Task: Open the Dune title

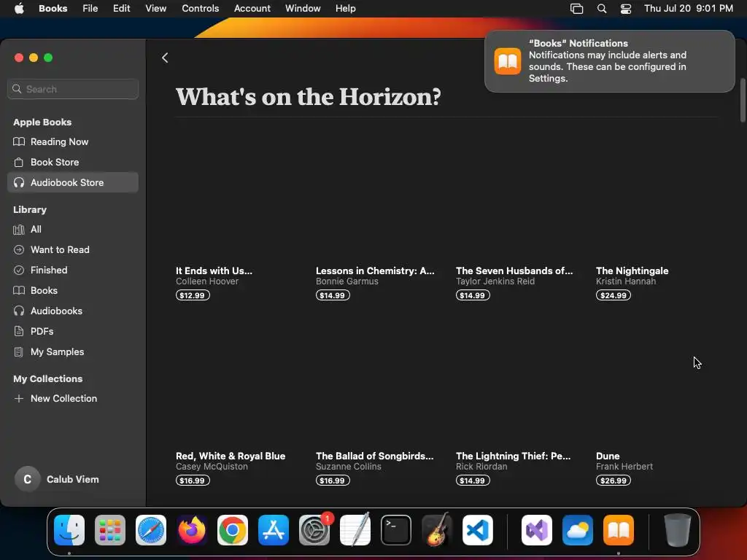Action: click(x=608, y=456)
